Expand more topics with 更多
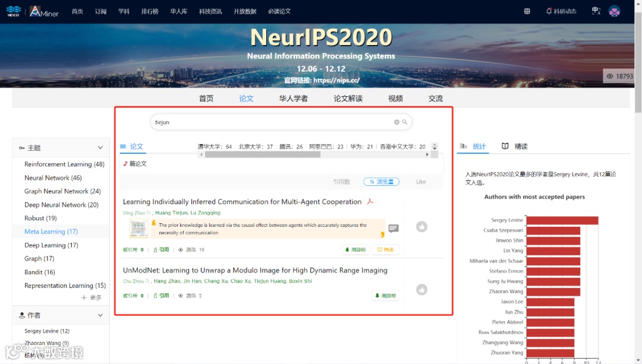The width and height of the screenshot is (642, 364). point(92,297)
